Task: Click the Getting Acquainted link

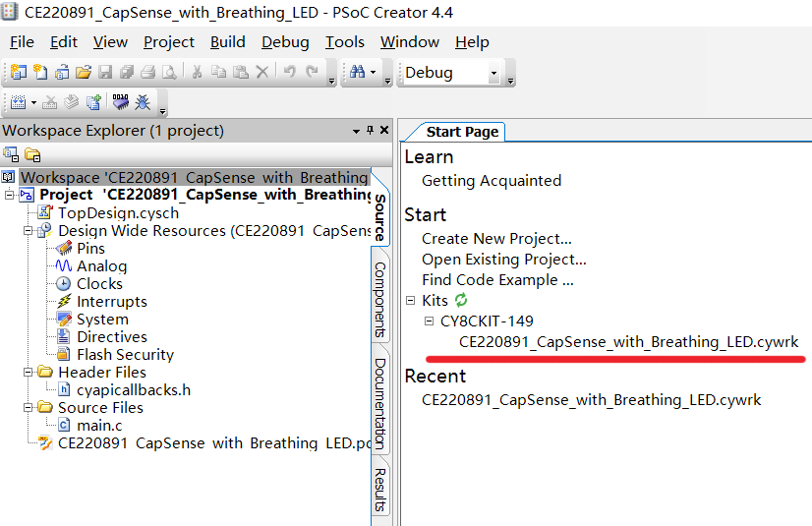Action: coord(492,181)
